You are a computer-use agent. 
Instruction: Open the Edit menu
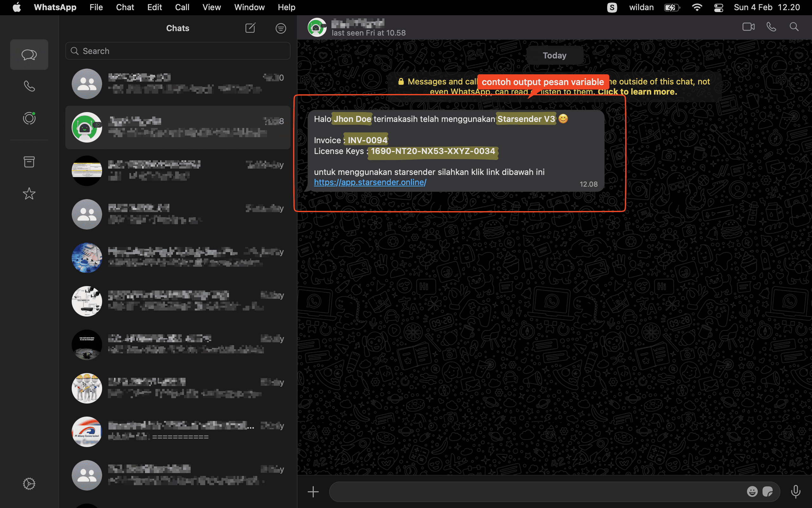[x=154, y=7]
